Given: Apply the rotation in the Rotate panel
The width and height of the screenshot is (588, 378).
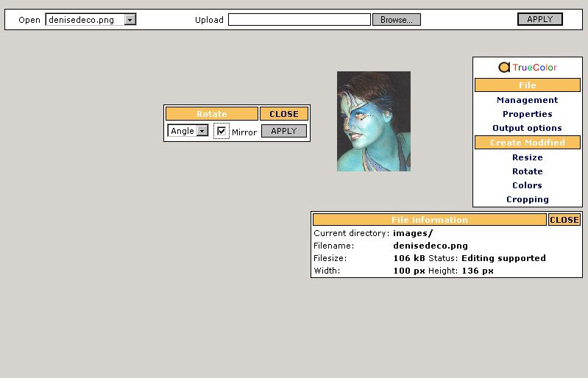Looking at the screenshot, I should tap(283, 131).
